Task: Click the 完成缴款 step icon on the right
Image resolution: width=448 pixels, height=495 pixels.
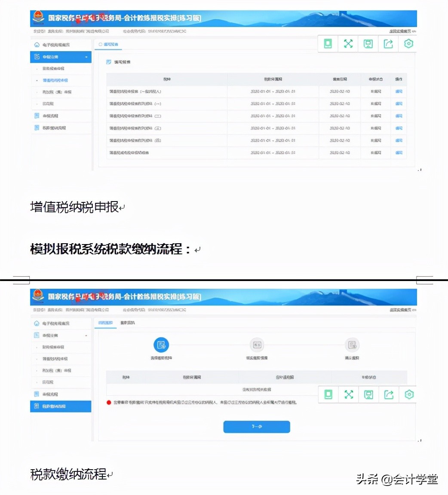Action: point(352,345)
